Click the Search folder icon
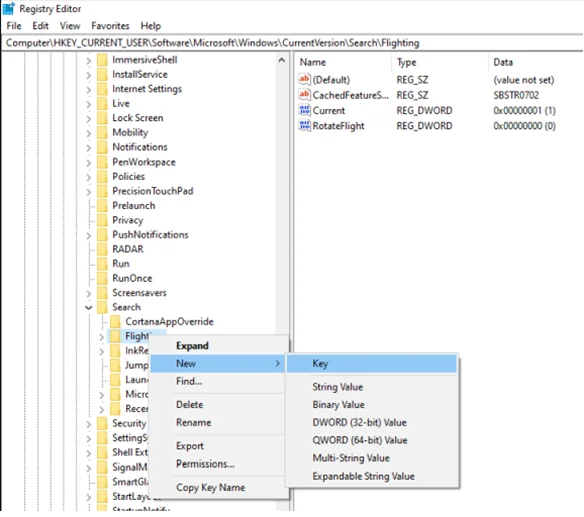Viewport: 584px width, 517px height. click(x=102, y=307)
